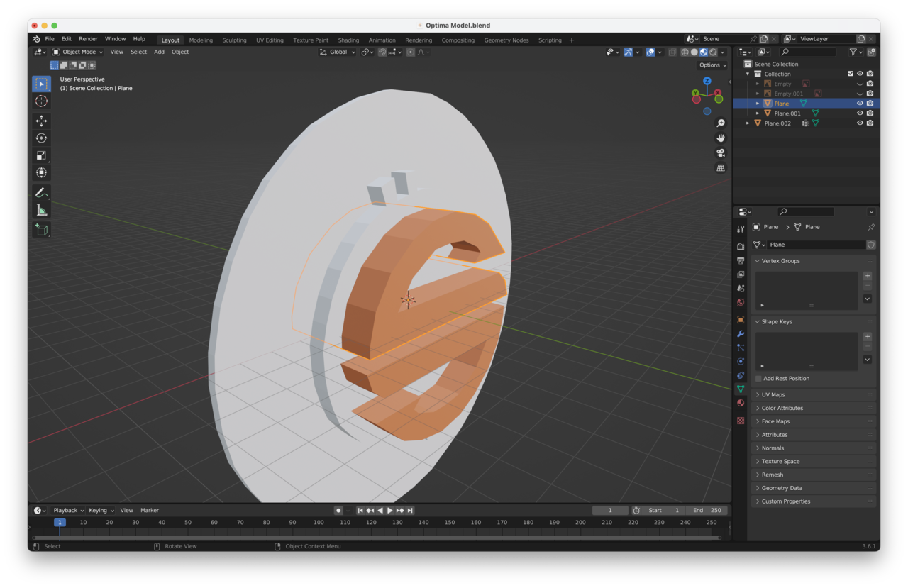Image resolution: width=908 pixels, height=588 pixels.
Task: Activate the Add Cube tool
Action: point(41,230)
